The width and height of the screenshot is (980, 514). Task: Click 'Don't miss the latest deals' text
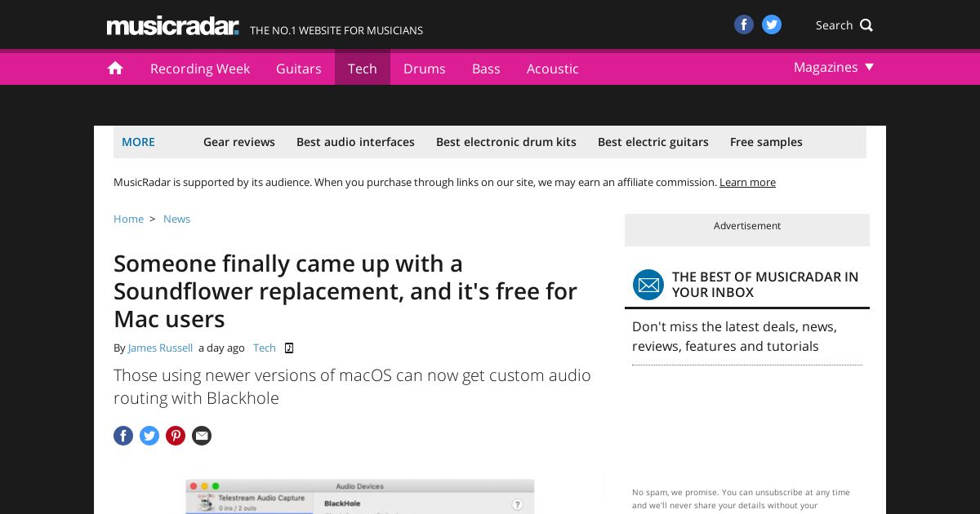point(735,336)
